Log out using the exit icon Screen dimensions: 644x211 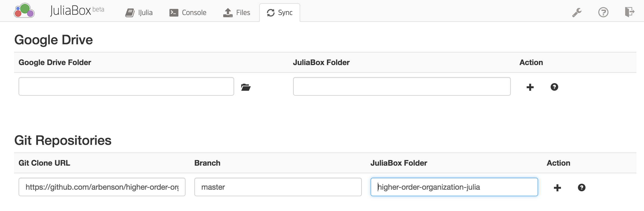click(630, 12)
